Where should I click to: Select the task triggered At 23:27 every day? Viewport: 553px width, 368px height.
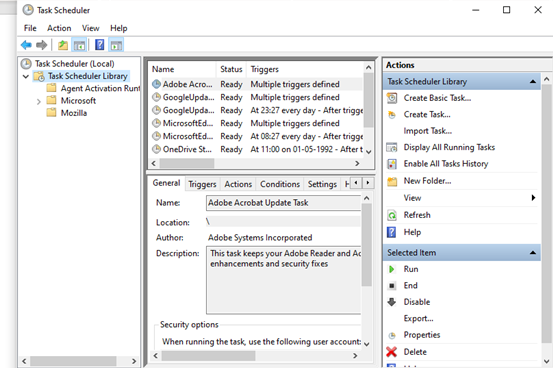(256, 110)
